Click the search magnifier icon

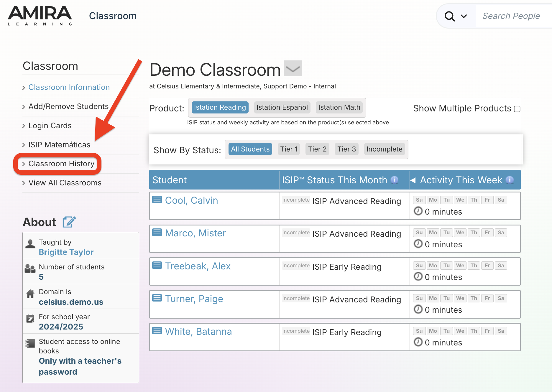click(x=449, y=16)
